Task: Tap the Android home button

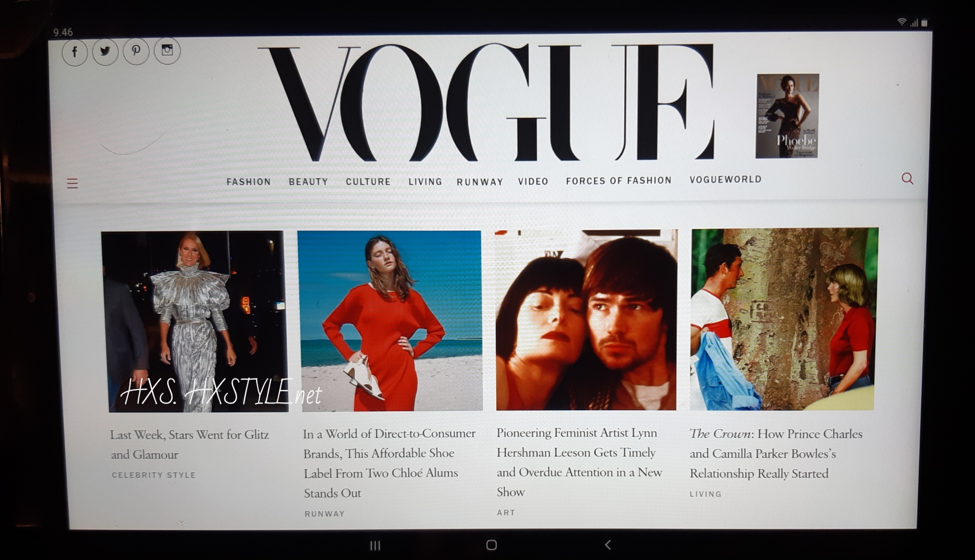Action: [491, 545]
